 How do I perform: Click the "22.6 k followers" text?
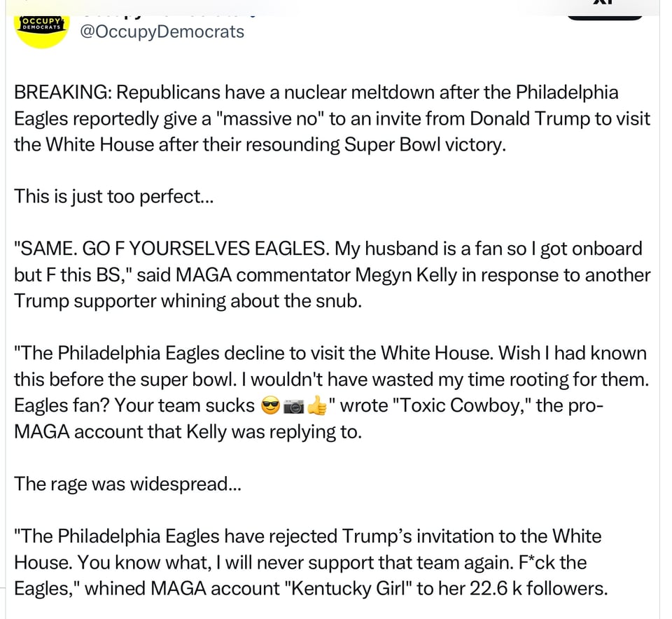click(538, 589)
